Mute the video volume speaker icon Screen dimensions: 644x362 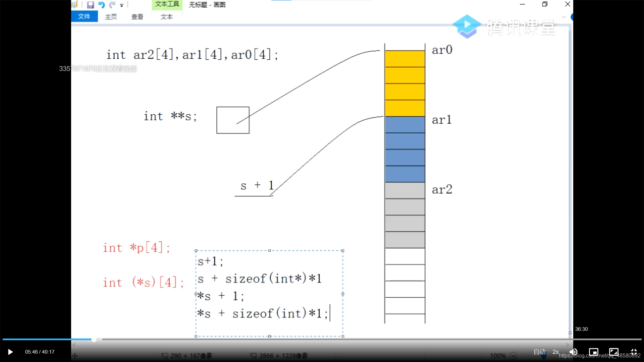tap(574, 352)
